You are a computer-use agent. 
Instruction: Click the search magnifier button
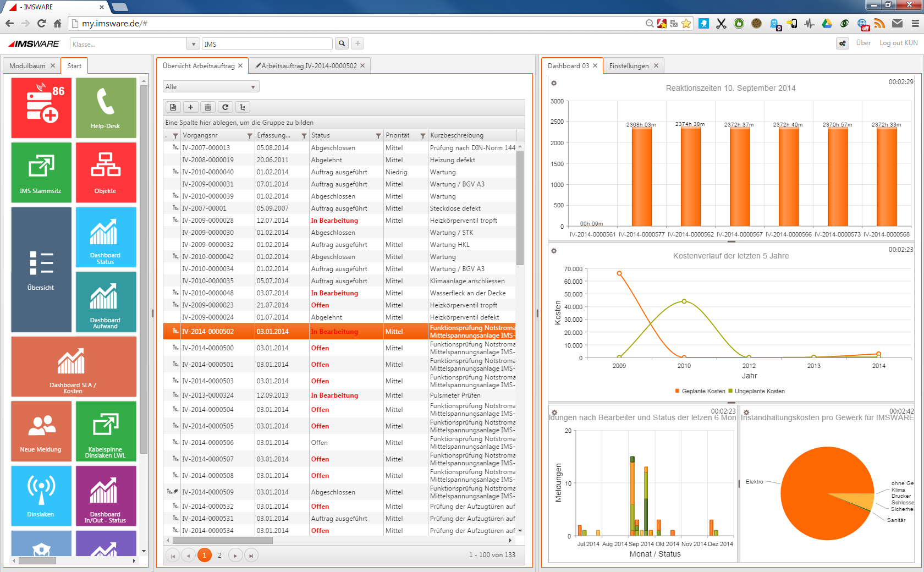[342, 44]
